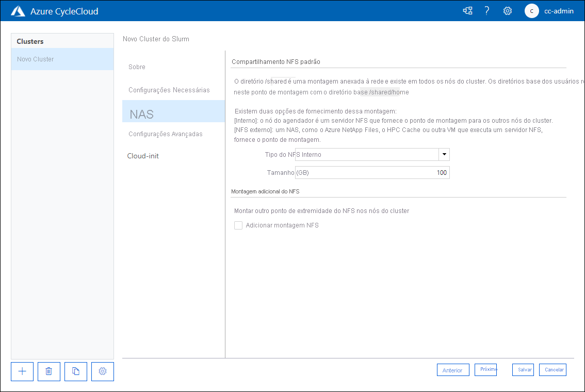Go back with the Anterior button
585x392 pixels.
point(453,369)
